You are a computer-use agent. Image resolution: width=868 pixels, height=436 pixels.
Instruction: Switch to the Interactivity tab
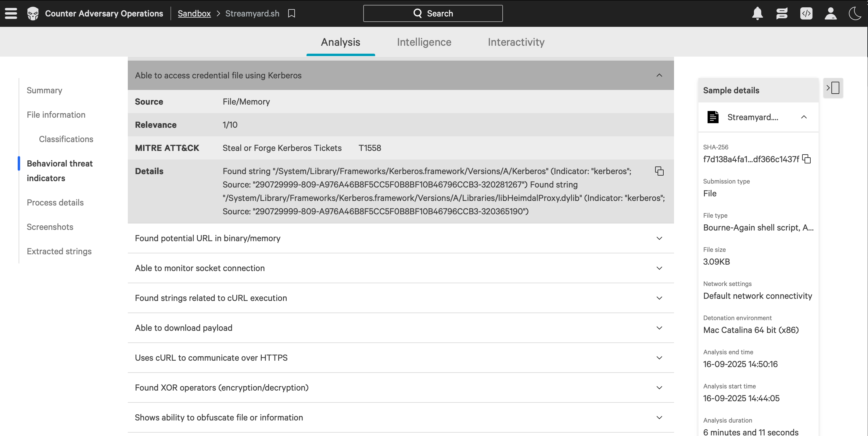pos(516,42)
